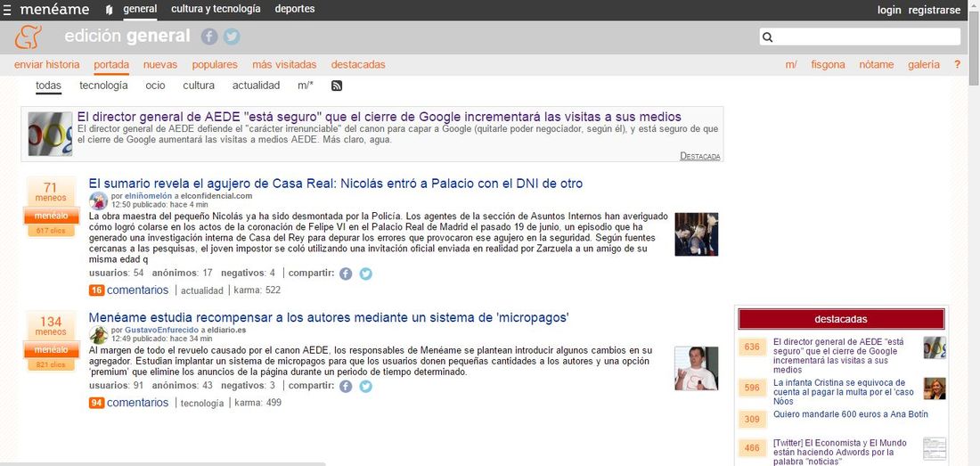Share micropagos story on Facebook
980x466 pixels.
(346, 386)
